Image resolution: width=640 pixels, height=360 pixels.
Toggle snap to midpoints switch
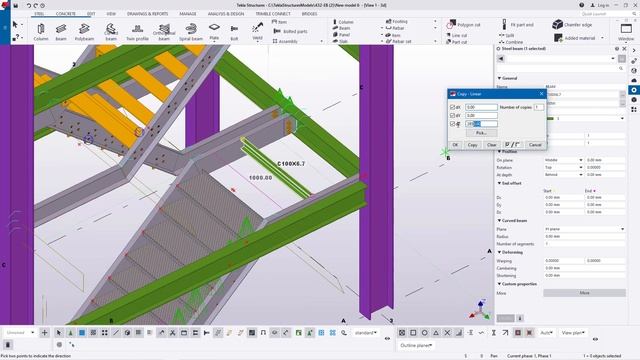click(436, 333)
